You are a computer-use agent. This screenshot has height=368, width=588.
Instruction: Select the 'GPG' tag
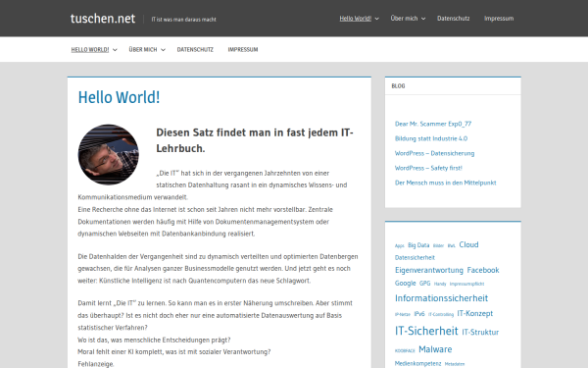click(x=425, y=284)
